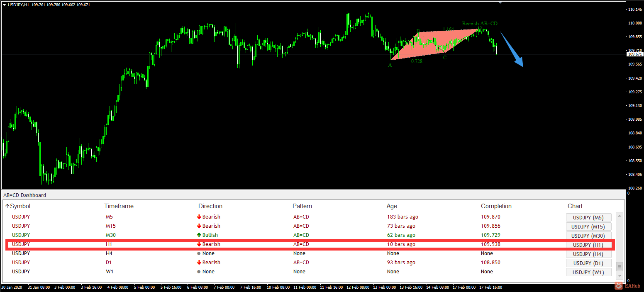The width and height of the screenshot is (644, 292).
Task: Open the USDJPY (D1) chart button
Action: pyautogui.click(x=589, y=263)
